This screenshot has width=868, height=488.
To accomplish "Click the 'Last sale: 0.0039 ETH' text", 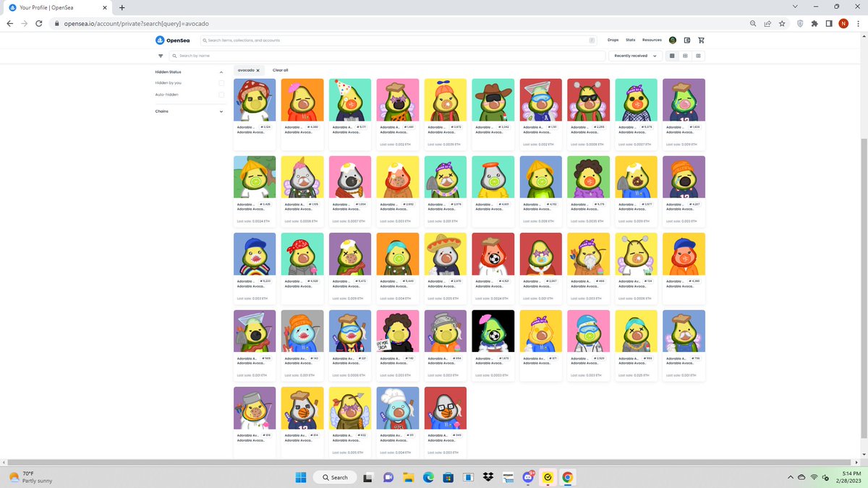I will (x=443, y=145).
